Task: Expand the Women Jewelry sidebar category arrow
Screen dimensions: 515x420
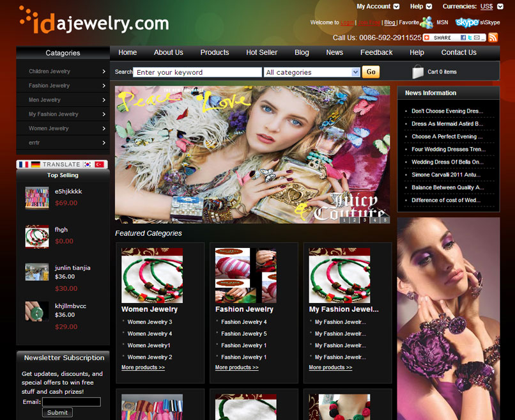Action: 104,128
